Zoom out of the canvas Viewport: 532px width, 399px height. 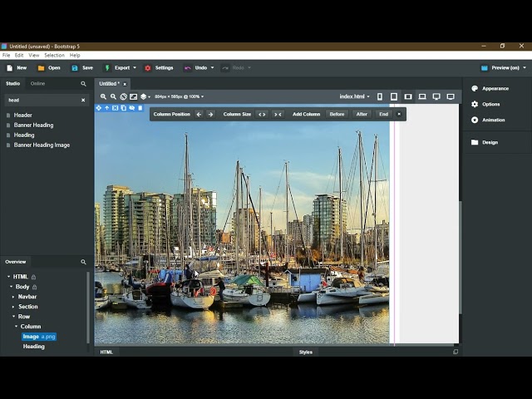click(113, 96)
